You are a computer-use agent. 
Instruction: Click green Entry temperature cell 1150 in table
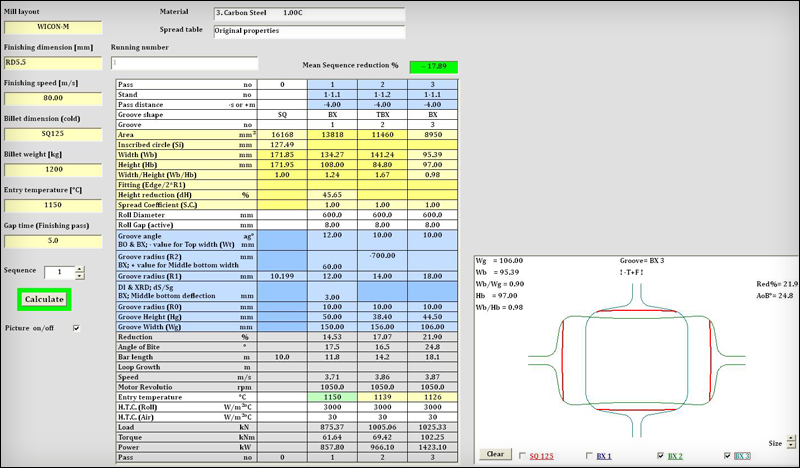click(332, 397)
